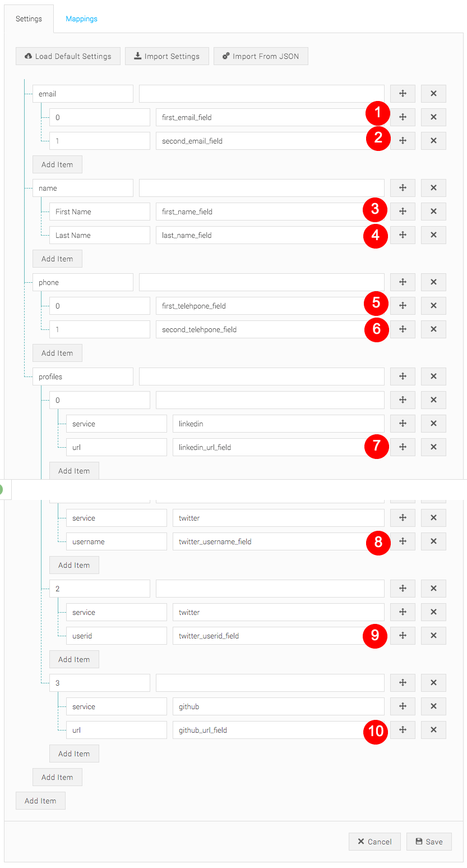Click move handle for last_name_field row
The width and height of the screenshot is (467, 868).
click(403, 235)
